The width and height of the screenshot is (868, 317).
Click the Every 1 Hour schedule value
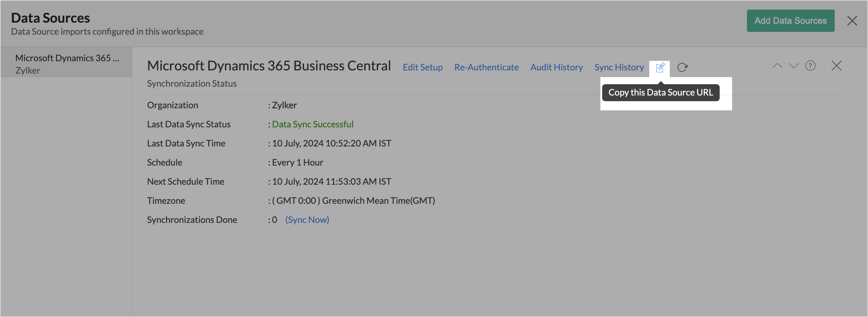tap(297, 162)
